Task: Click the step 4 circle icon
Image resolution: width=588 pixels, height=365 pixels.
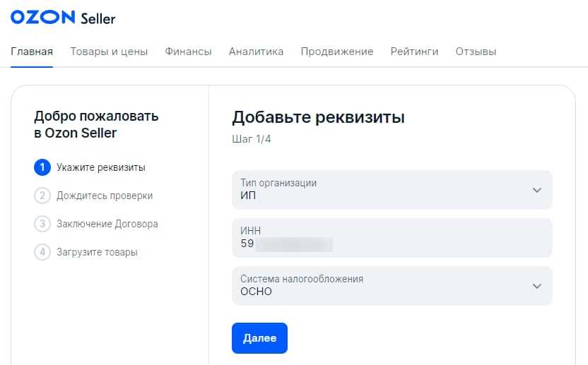Action: tap(42, 252)
